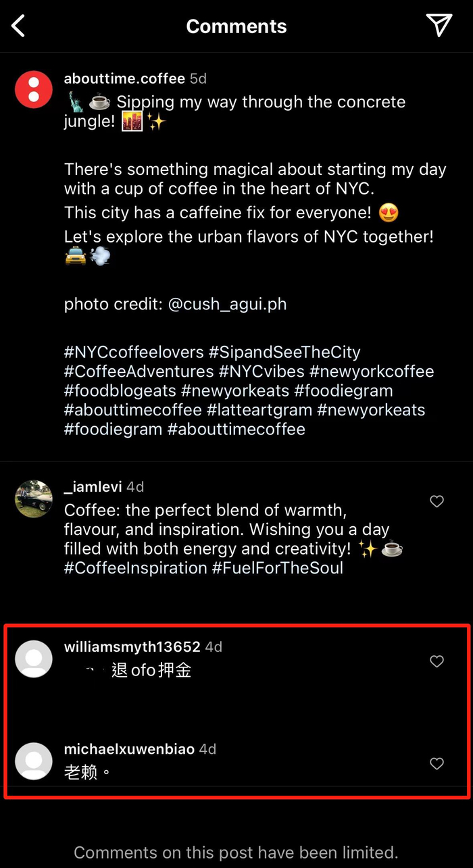Tap williamsmyth13652's default avatar
473x868 pixels.
(34, 659)
